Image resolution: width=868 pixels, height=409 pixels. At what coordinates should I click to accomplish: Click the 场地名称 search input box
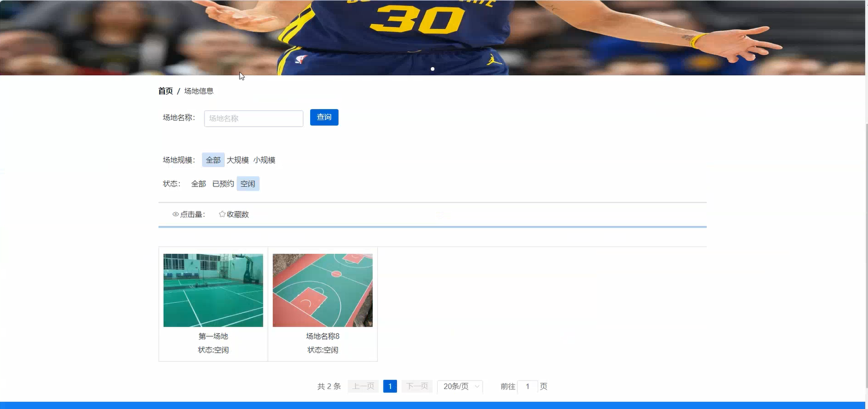pos(253,118)
